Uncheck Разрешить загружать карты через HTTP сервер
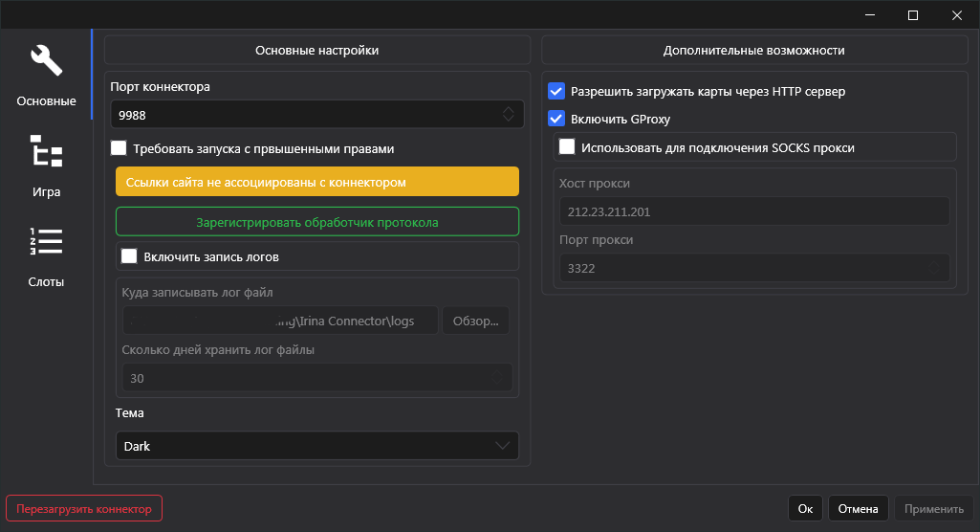The width and height of the screenshot is (980, 532). [556, 92]
